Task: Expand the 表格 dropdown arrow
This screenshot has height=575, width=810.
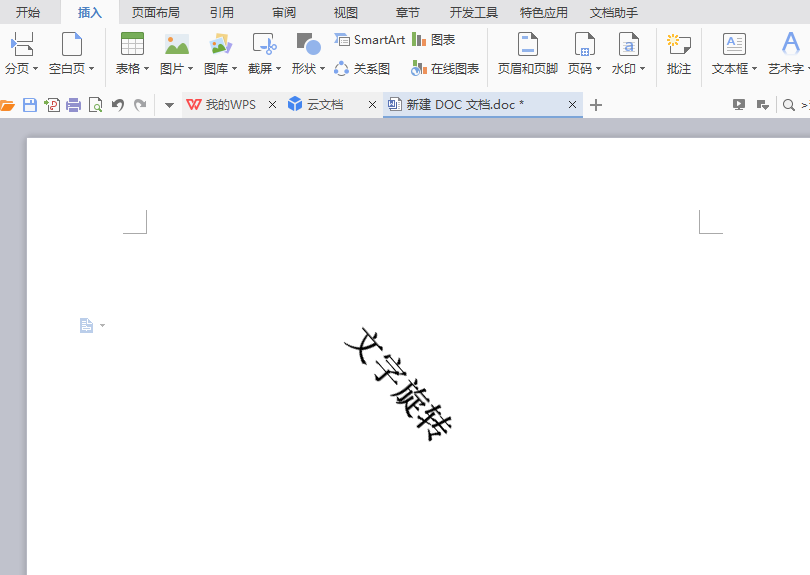Action: [x=146, y=69]
